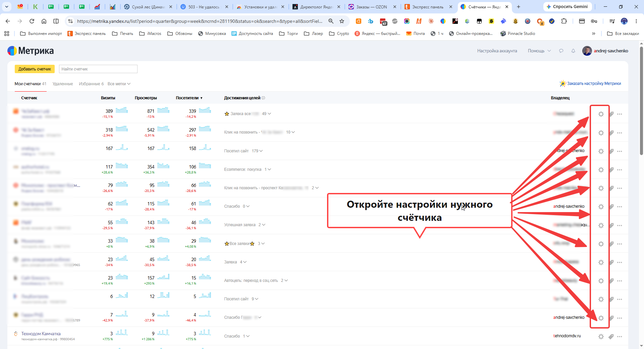The width and height of the screenshot is (644, 349).
Task: Open the 'Все закладки' bookmarks folder
Action: 623,34
